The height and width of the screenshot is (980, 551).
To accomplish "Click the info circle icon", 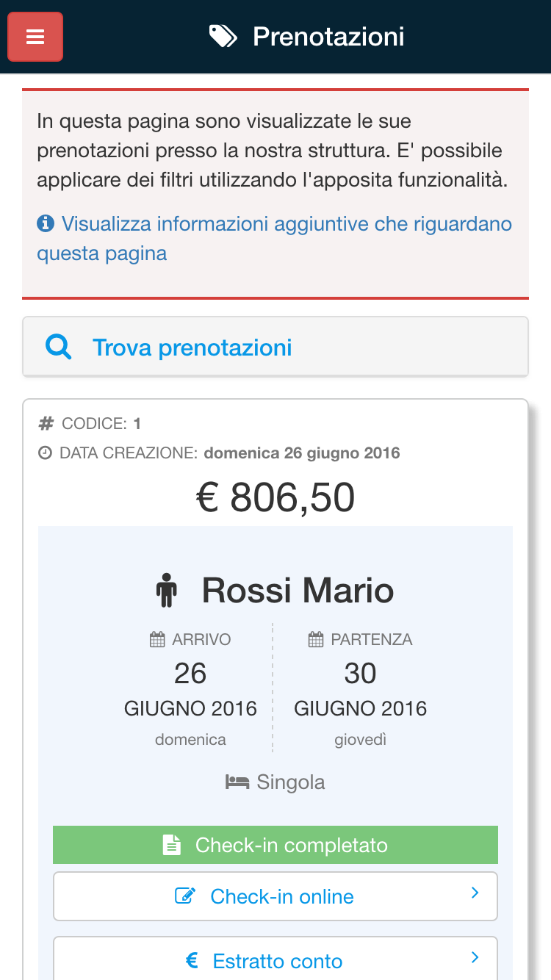I will (x=46, y=223).
